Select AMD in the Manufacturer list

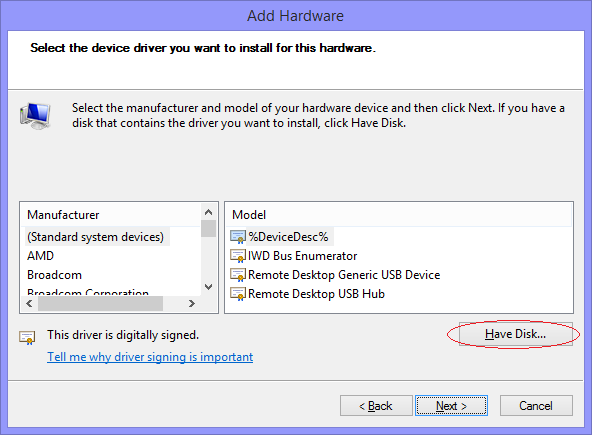40,256
